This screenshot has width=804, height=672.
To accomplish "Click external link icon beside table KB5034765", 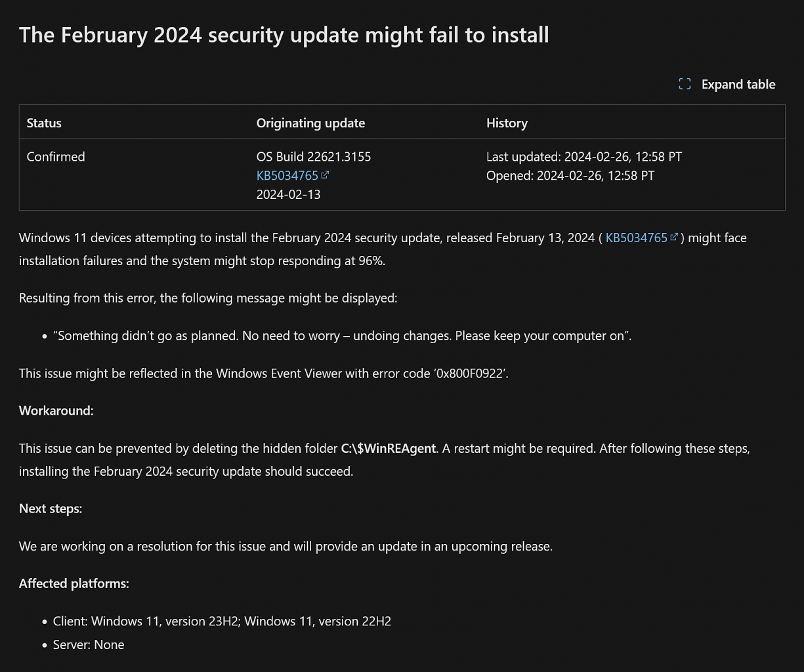I will point(325,175).
